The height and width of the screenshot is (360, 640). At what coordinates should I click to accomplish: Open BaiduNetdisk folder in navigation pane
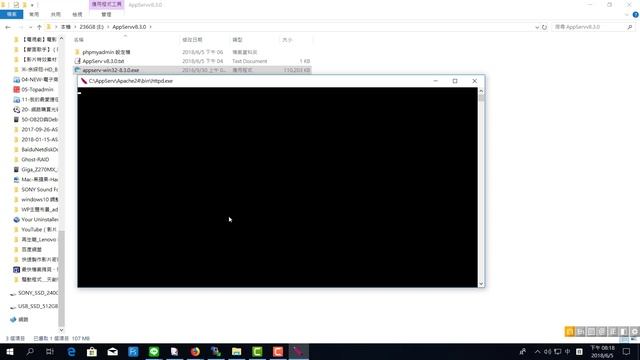pyautogui.click(x=40, y=149)
